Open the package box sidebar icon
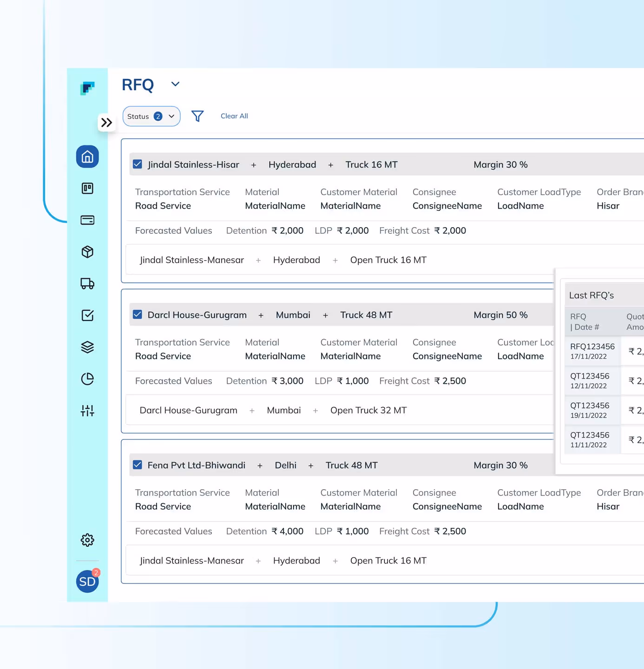This screenshot has height=669, width=644. (x=87, y=252)
